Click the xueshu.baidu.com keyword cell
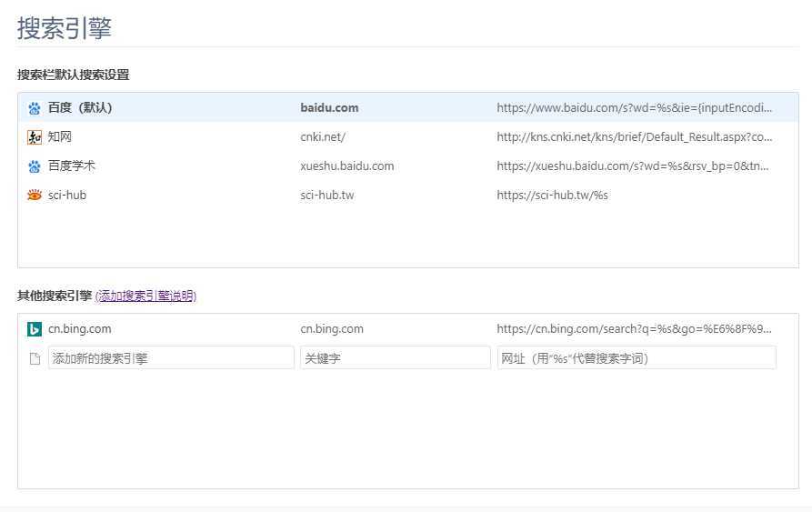812x512 pixels. click(x=347, y=166)
